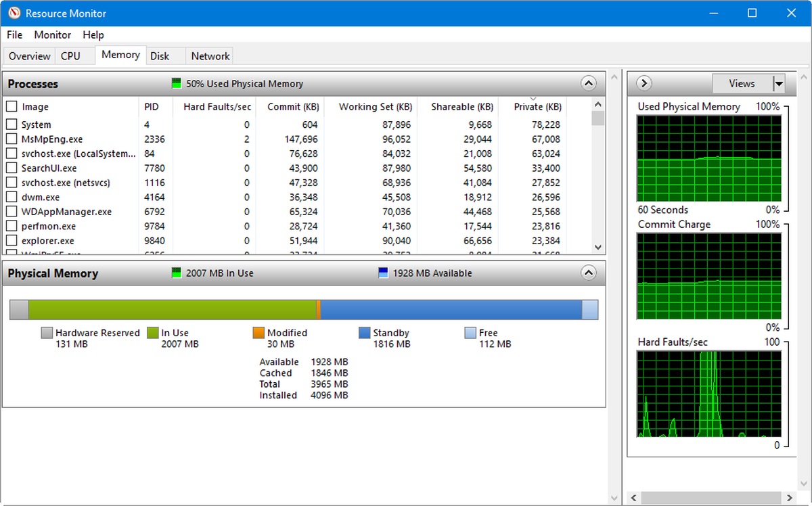Select the Memory tab
Viewport: 812px width, 506px height.
pyautogui.click(x=120, y=55)
